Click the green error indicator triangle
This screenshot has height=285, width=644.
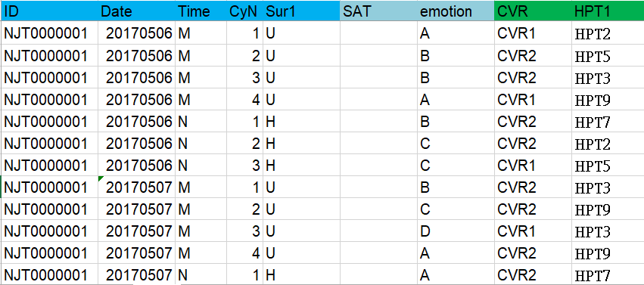point(101,178)
